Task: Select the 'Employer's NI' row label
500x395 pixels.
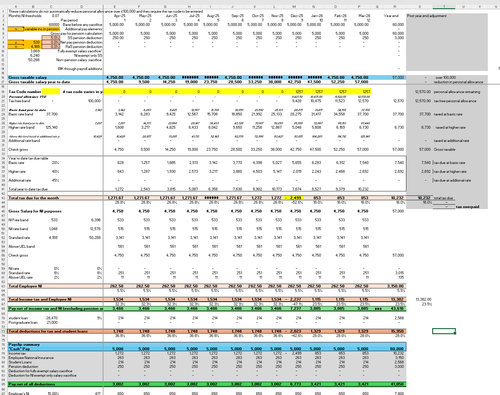Action: tap(18, 393)
